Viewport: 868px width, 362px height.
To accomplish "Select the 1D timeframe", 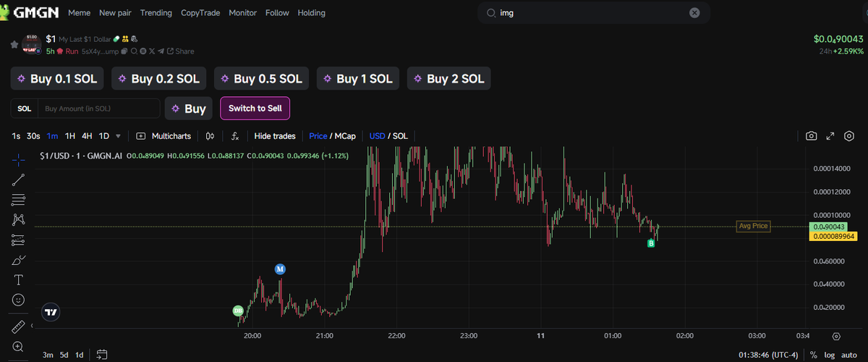I will tap(104, 136).
